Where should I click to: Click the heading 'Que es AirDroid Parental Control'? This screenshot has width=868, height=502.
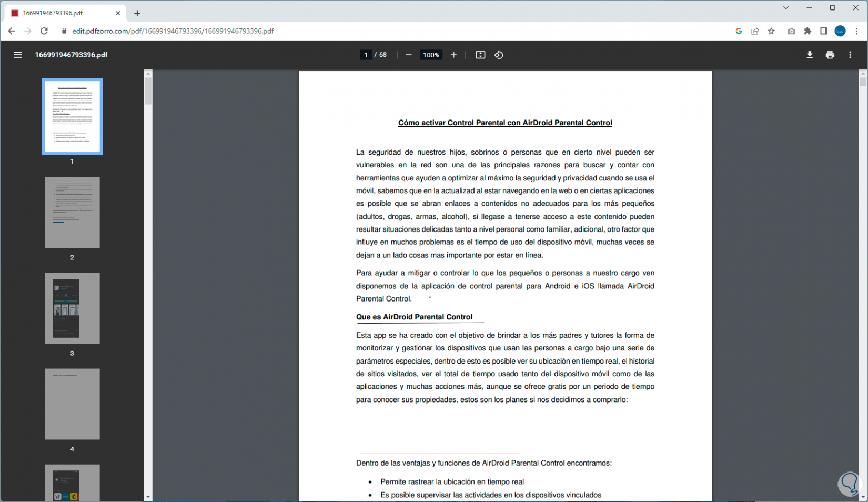pos(414,317)
